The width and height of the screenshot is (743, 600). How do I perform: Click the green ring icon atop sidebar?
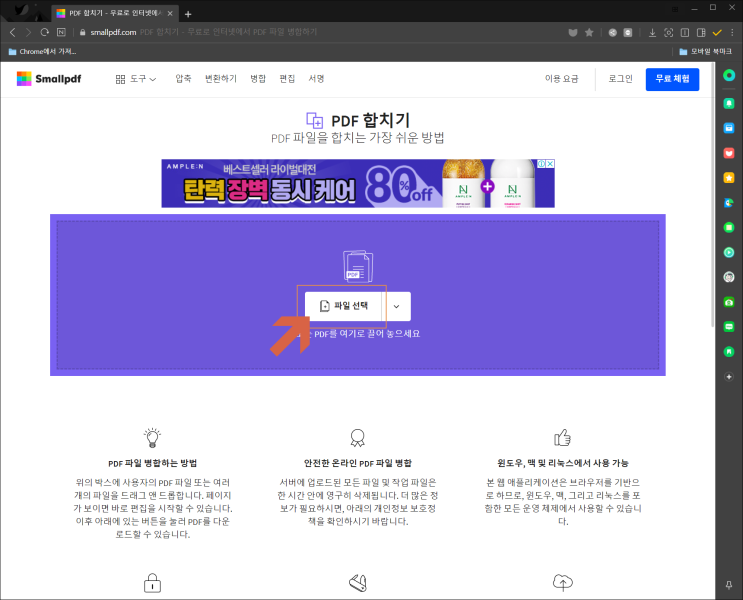click(729, 75)
